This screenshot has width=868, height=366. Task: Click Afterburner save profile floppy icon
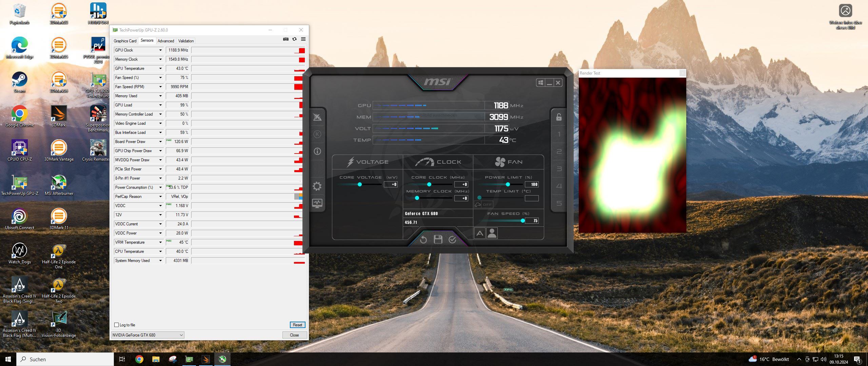[438, 240]
